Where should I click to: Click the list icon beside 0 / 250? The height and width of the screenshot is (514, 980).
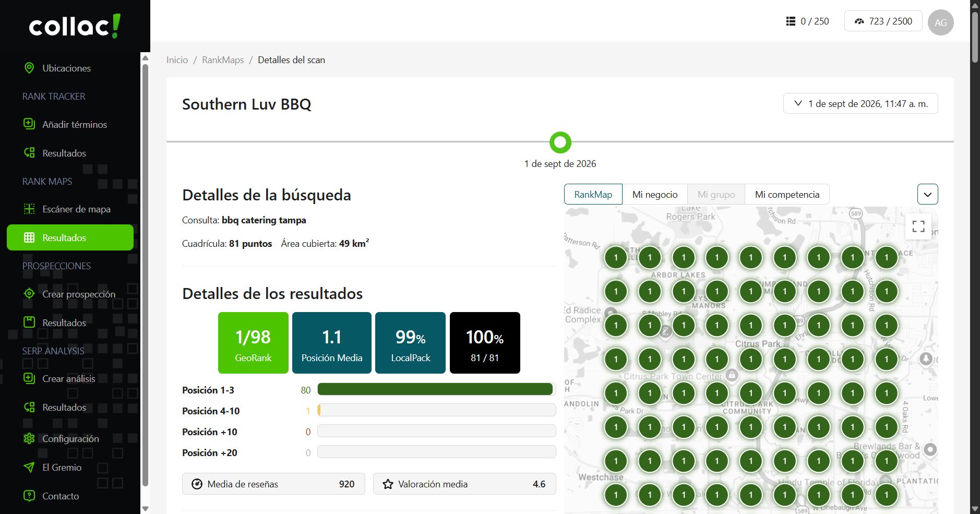coord(791,21)
